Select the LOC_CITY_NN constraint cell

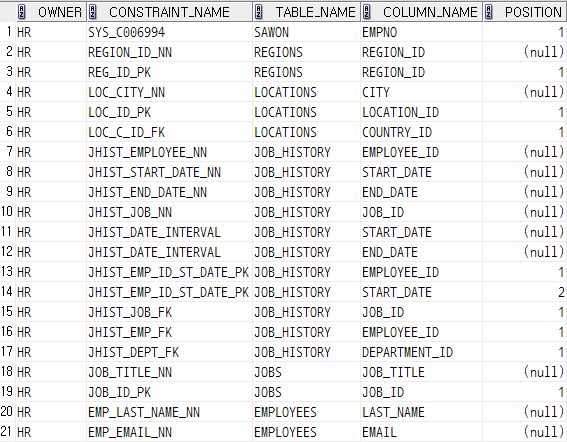(x=169, y=92)
